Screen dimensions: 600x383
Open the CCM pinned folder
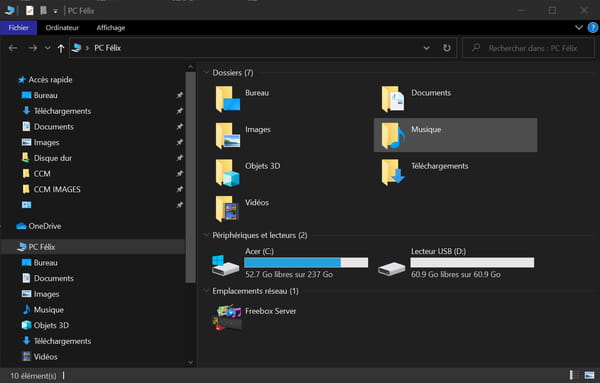tap(42, 174)
